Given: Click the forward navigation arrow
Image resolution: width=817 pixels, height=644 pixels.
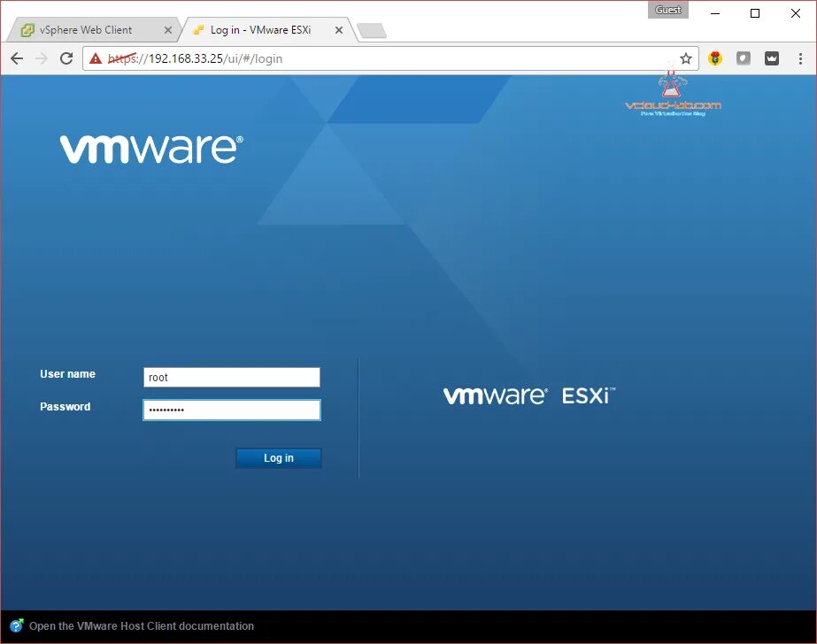Looking at the screenshot, I should (40, 58).
